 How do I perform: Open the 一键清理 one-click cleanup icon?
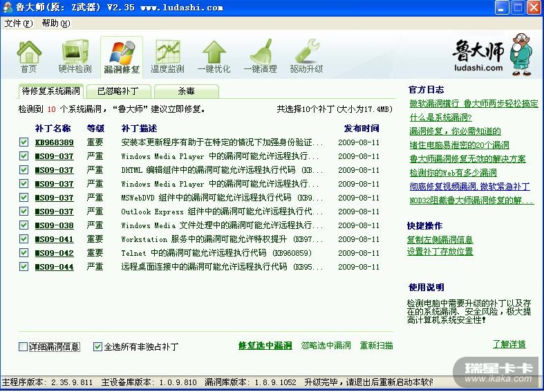260,57
